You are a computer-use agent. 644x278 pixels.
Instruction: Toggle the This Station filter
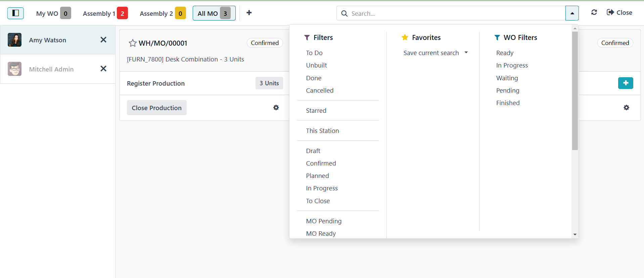322,131
